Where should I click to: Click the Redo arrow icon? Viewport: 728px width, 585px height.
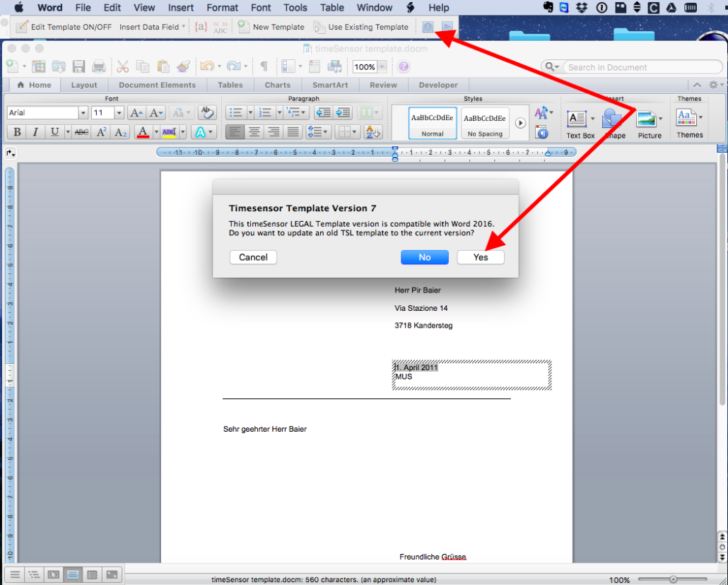pos(233,67)
